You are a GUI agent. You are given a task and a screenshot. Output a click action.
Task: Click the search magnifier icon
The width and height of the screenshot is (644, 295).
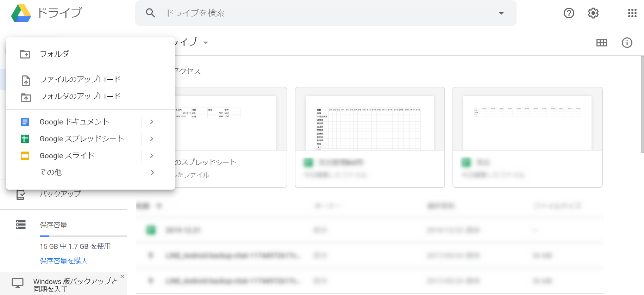(x=150, y=13)
